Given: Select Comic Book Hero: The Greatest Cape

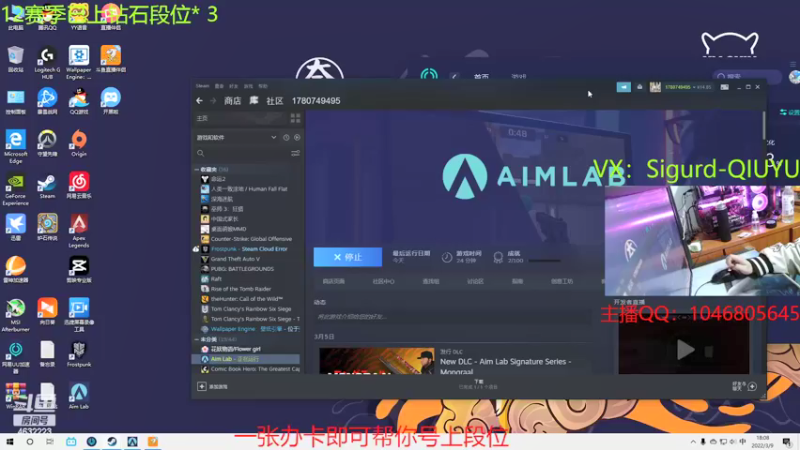Looking at the screenshot, I should [250, 369].
